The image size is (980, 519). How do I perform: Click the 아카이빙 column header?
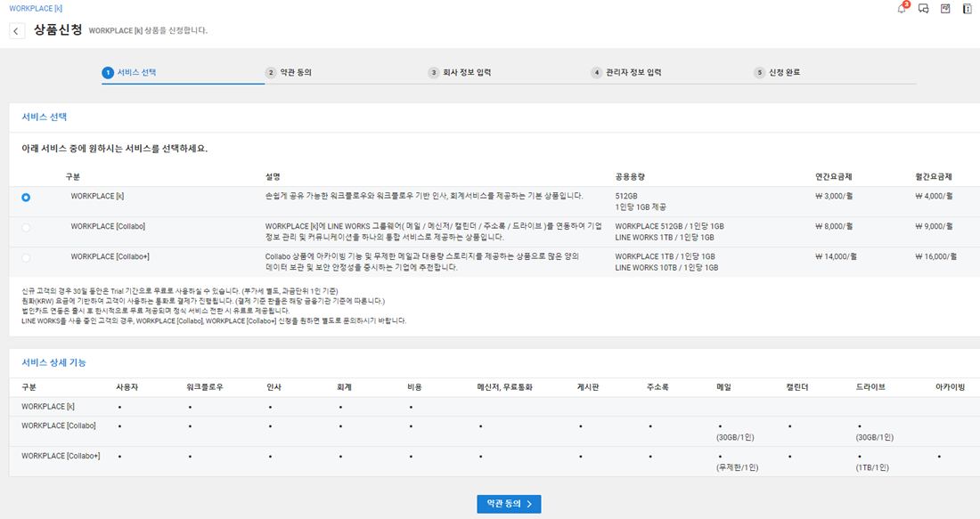950,387
